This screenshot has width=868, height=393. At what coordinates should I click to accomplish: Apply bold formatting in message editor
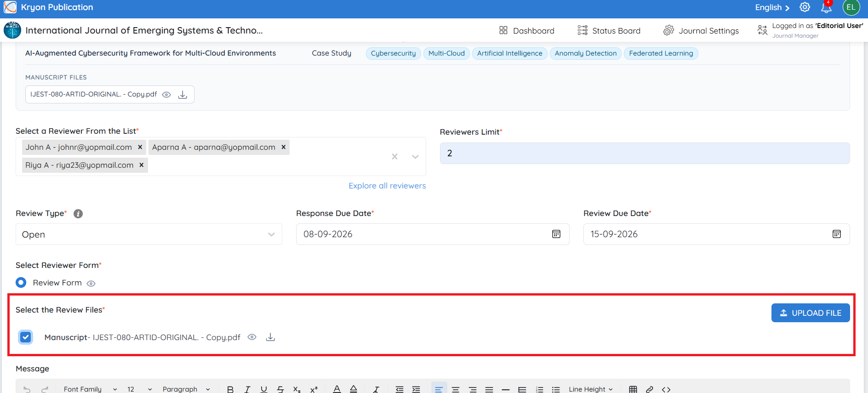coord(230,389)
